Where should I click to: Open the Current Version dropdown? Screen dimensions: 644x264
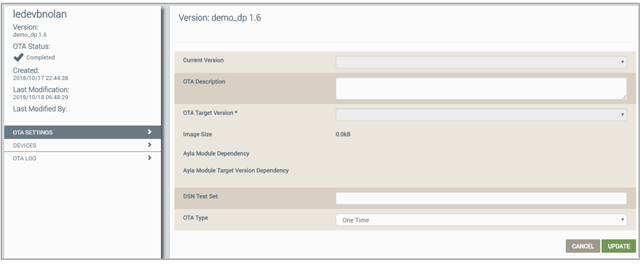481,62
